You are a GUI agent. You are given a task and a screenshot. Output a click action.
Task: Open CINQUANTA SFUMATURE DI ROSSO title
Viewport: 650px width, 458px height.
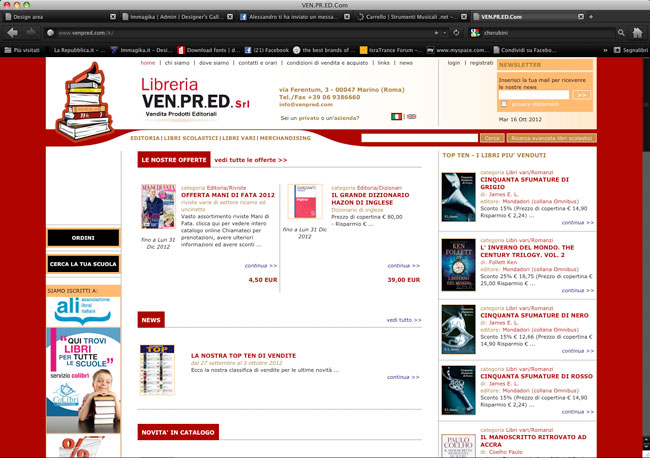point(536,376)
